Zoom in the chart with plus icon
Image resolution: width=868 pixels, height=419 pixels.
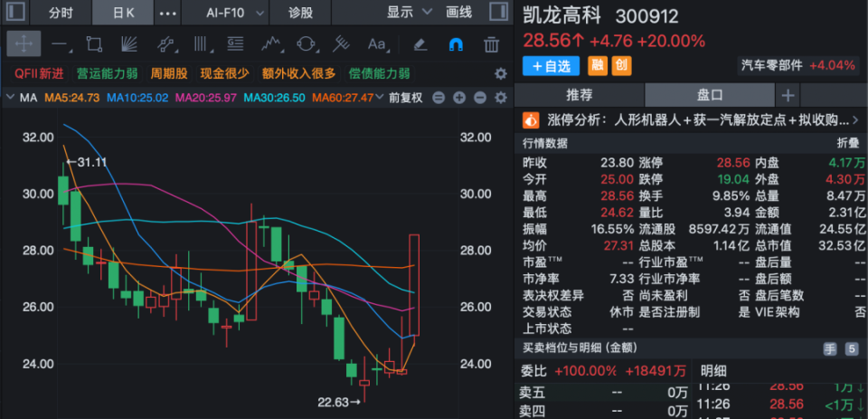pyautogui.click(x=459, y=98)
